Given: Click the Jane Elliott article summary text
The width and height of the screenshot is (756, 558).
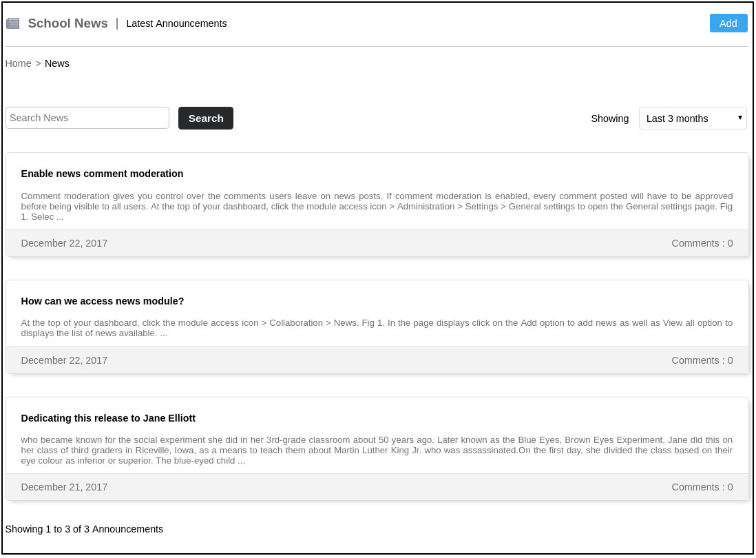Looking at the screenshot, I should tap(377, 450).
